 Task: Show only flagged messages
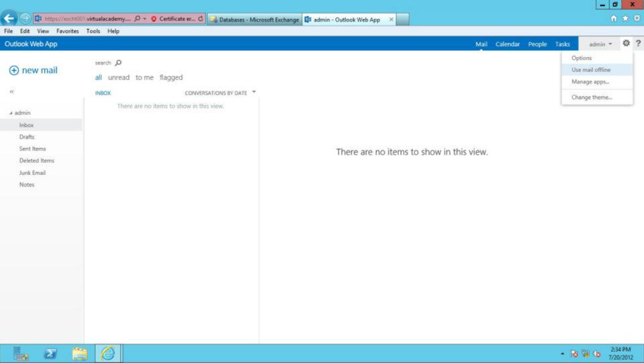coord(171,77)
